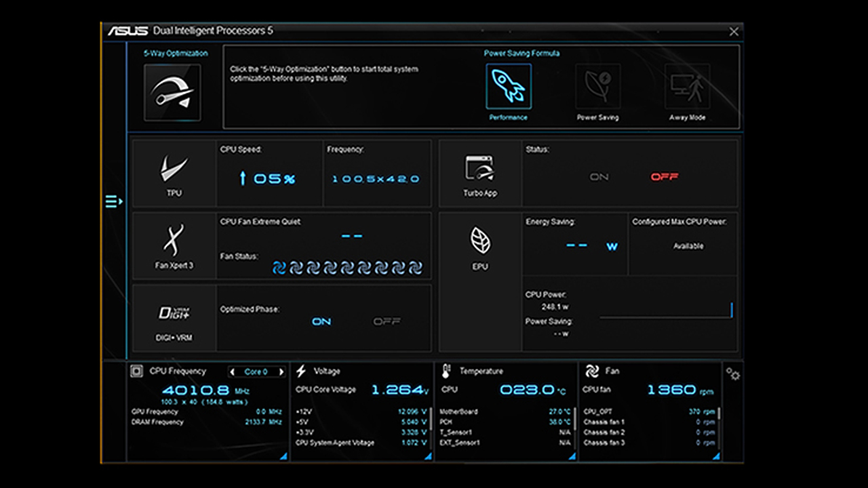Viewport: 868px width, 488px height.
Task: Turn Turbo App status ON
Action: [599, 177]
